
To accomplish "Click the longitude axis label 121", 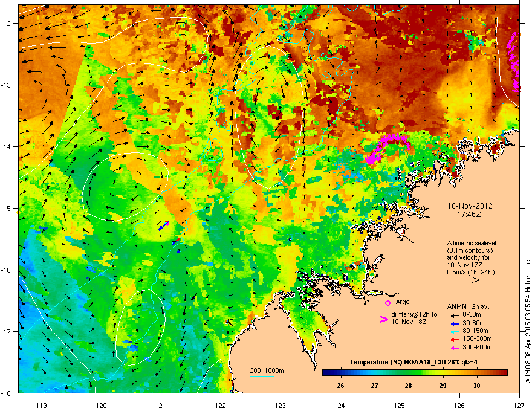I will 161,405.
